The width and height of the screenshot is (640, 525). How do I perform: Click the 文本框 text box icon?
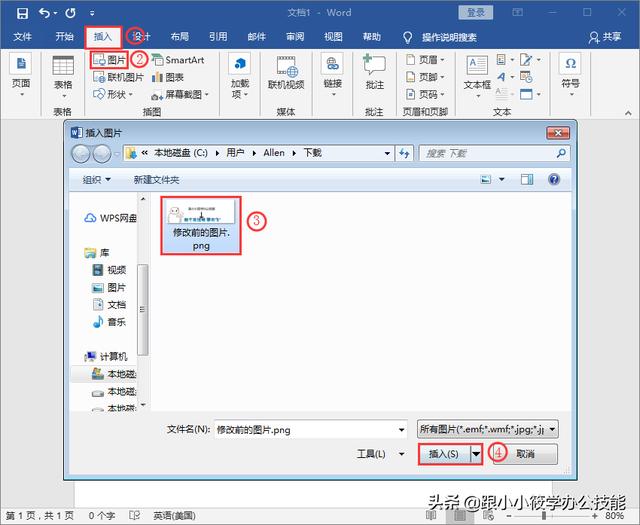click(477, 72)
